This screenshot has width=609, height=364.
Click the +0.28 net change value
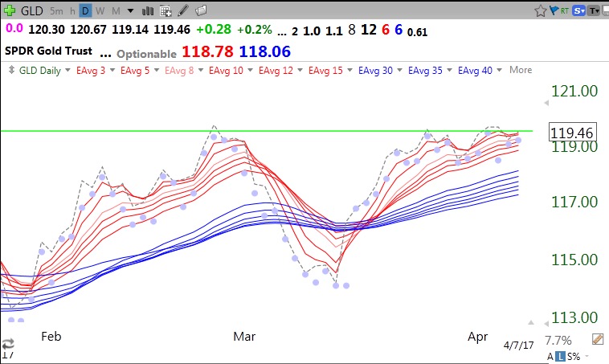tap(214, 30)
